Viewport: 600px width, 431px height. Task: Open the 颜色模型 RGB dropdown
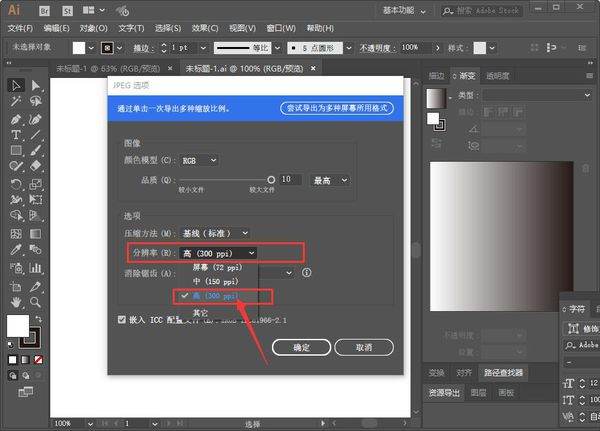201,160
